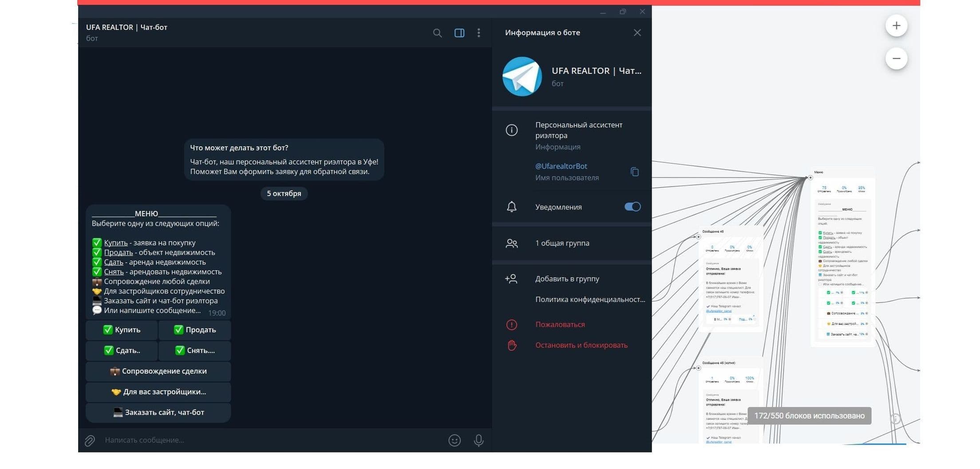The width and height of the screenshot is (980, 469).
Task: Zoom in the flow canvas with plus
Action: [x=896, y=26]
